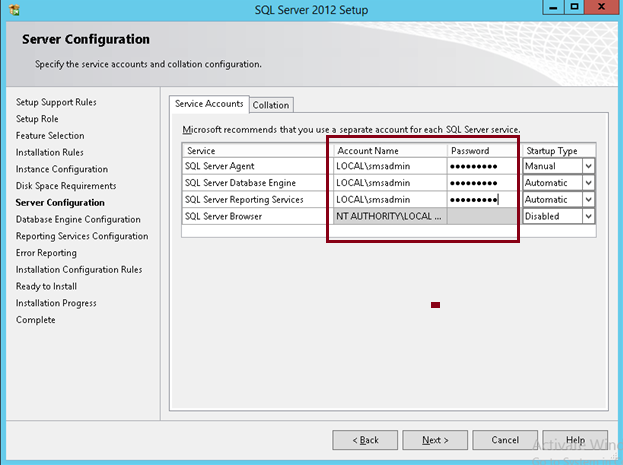Close the SQL Server 2012 Setup window
Viewport: 623px width, 465px height.
click(x=601, y=7)
